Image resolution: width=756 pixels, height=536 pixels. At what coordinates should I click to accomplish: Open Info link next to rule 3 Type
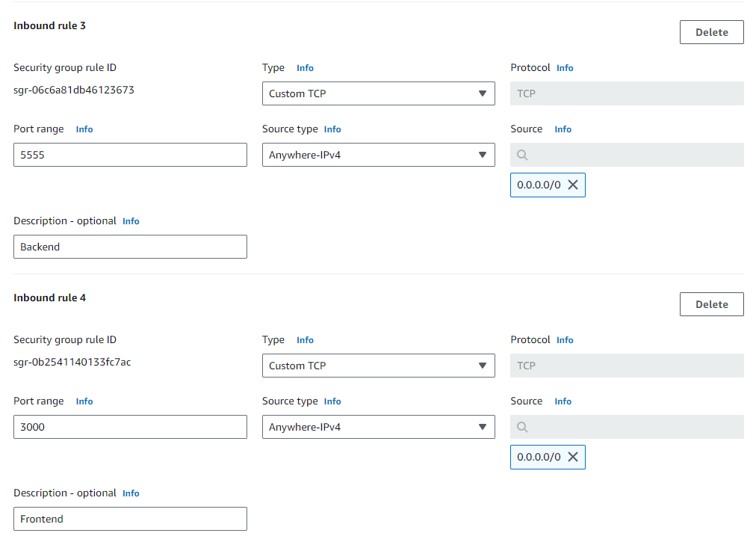coord(305,68)
